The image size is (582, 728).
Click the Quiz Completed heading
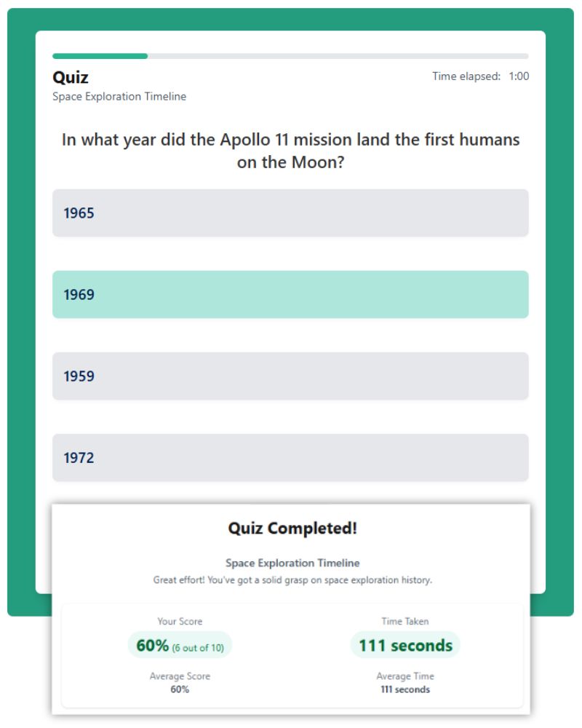(x=292, y=528)
